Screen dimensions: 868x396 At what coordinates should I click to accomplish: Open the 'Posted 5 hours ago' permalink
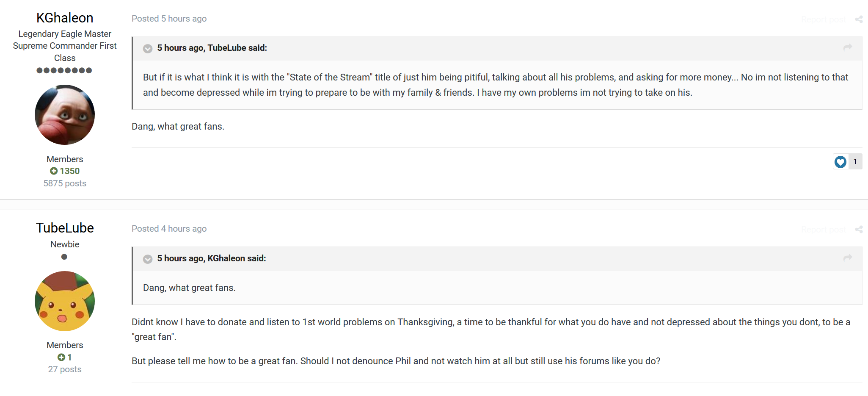(x=169, y=19)
